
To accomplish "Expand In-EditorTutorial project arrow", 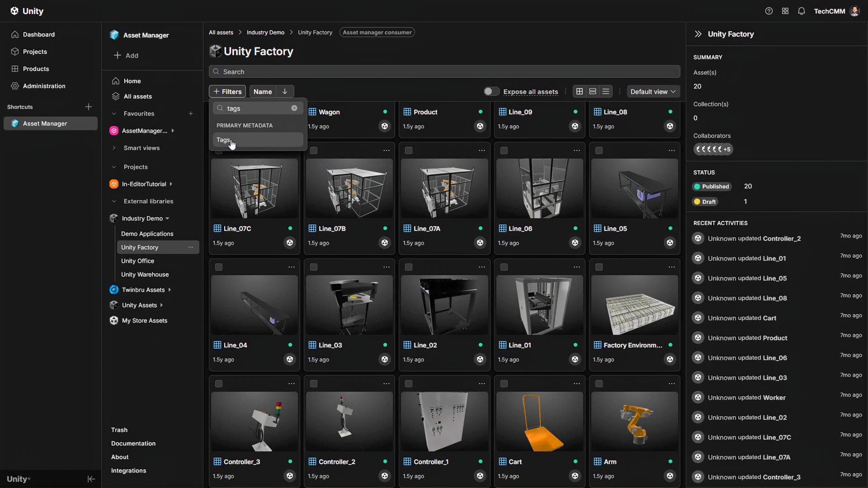I will [171, 184].
